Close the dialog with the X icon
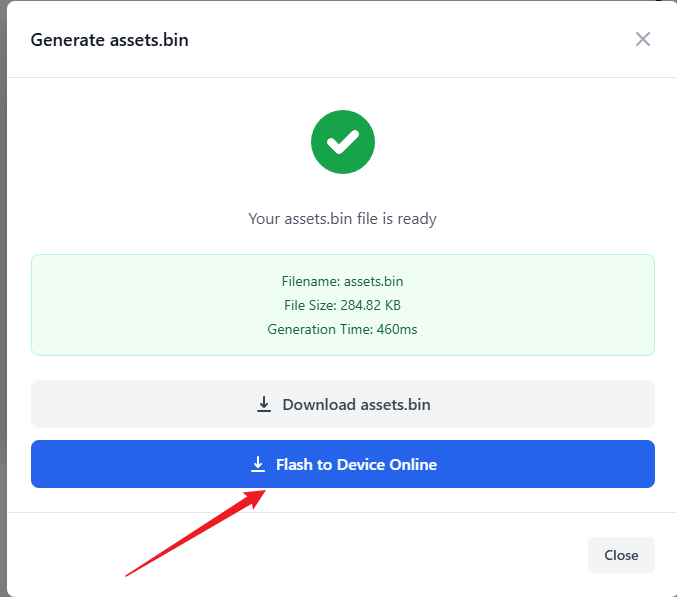This screenshot has width=677, height=597. coord(642,39)
